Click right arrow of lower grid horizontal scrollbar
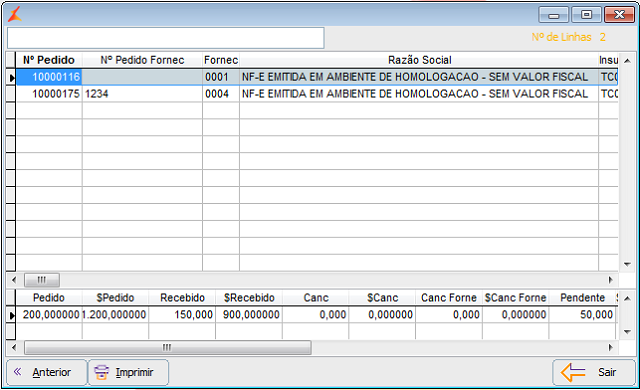This screenshot has height=390, width=640. 611,348
